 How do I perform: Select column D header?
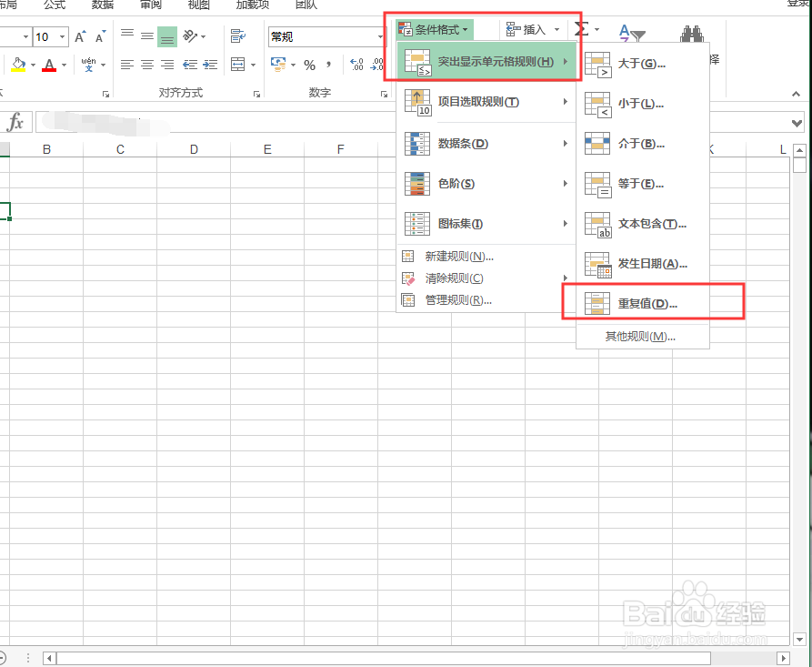click(x=194, y=149)
